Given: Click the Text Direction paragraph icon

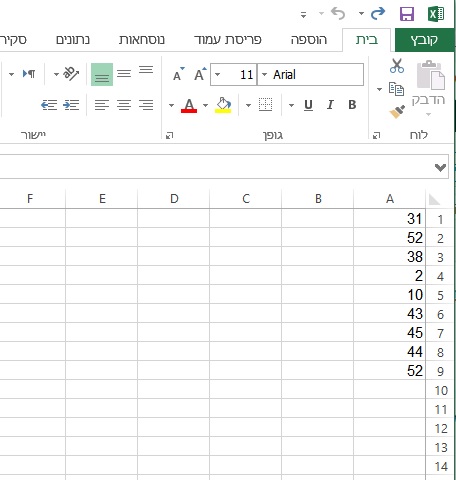Looking at the screenshot, I should pyautogui.click(x=29, y=73).
